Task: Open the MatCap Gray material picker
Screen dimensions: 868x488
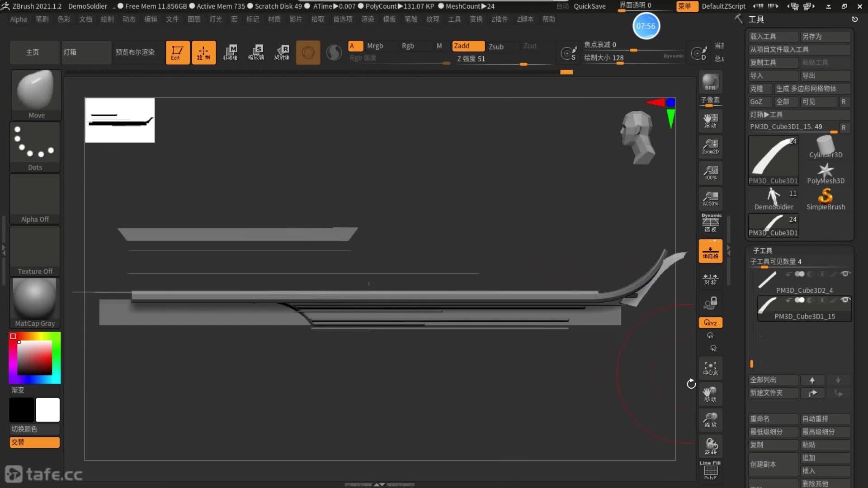Action: (35, 302)
